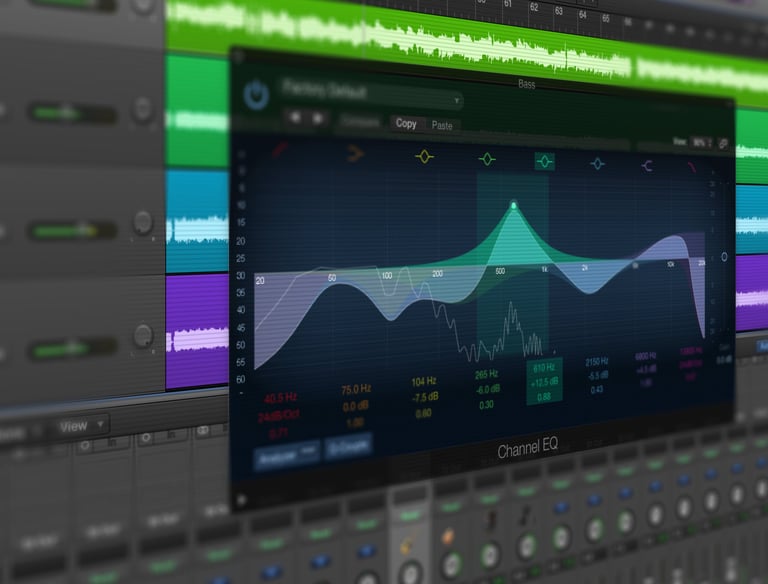
Task: Toggle the purple high shelf band
Action: tap(647, 166)
